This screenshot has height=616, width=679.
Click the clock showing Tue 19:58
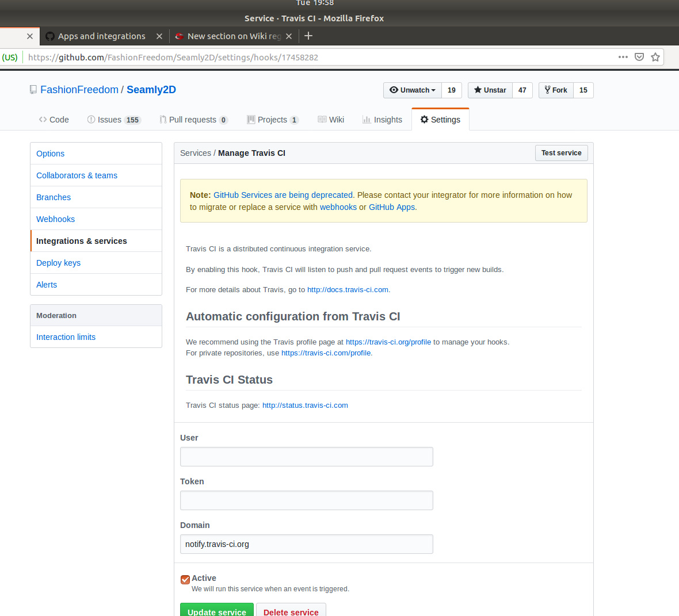(315, 3)
